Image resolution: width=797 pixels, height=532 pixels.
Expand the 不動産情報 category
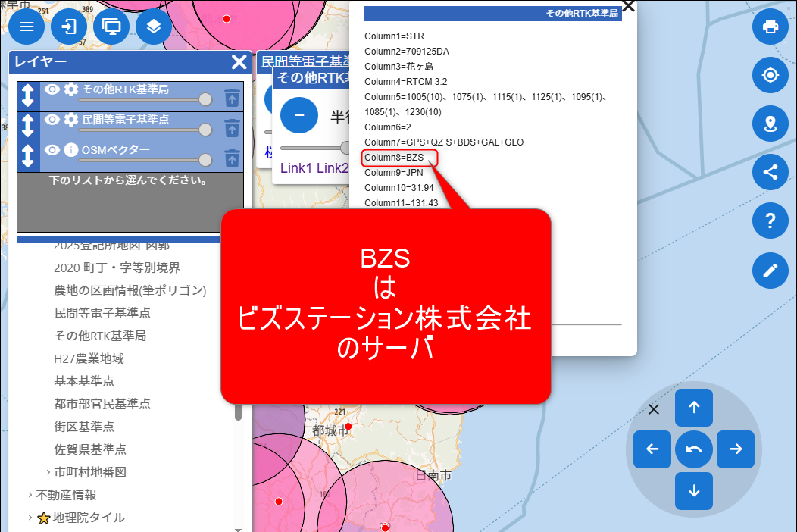[30, 495]
